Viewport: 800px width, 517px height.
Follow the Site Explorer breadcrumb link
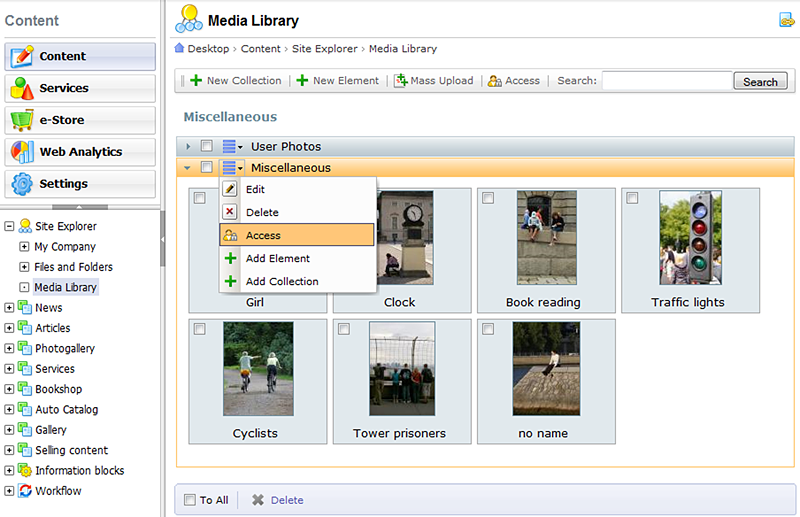click(x=325, y=48)
